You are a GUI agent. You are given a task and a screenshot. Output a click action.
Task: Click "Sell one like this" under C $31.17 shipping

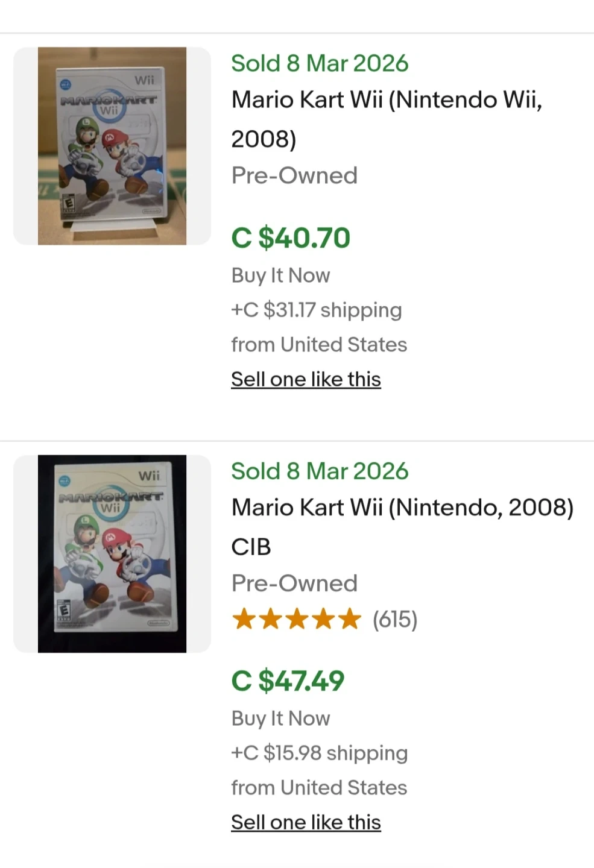(x=306, y=379)
